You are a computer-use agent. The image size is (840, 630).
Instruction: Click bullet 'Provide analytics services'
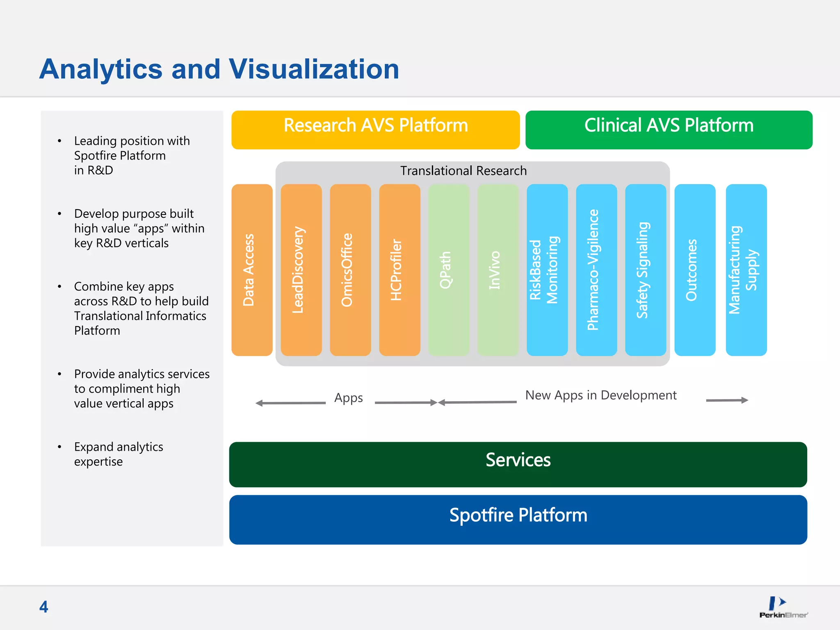(142, 388)
